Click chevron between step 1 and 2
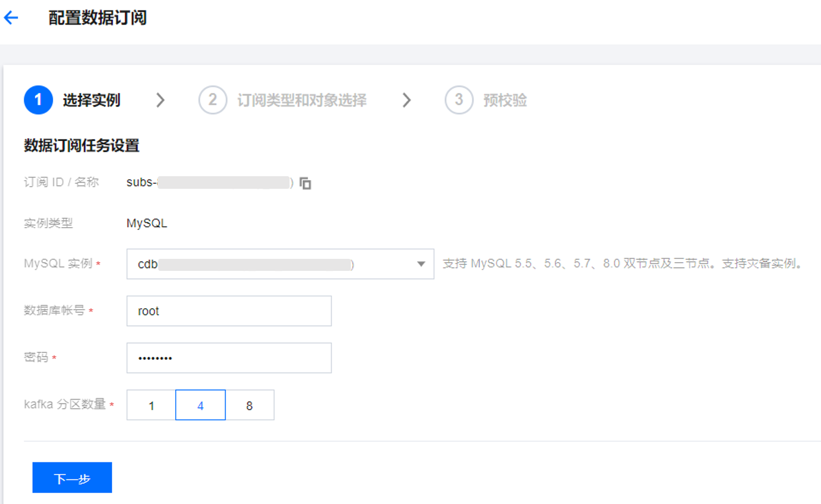821x504 pixels. pyautogui.click(x=160, y=100)
